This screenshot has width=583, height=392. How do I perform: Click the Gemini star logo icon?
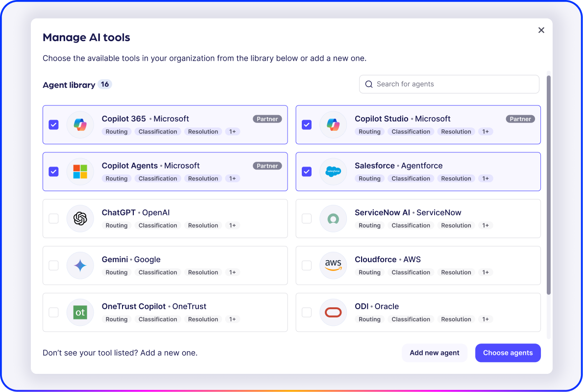pyautogui.click(x=80, y=266)
